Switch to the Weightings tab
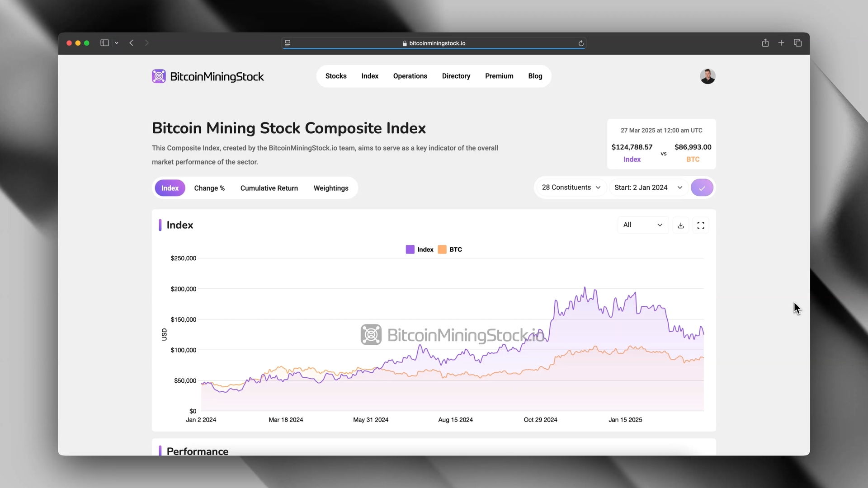This screenshot has width=868, height=488. (331, 188)
